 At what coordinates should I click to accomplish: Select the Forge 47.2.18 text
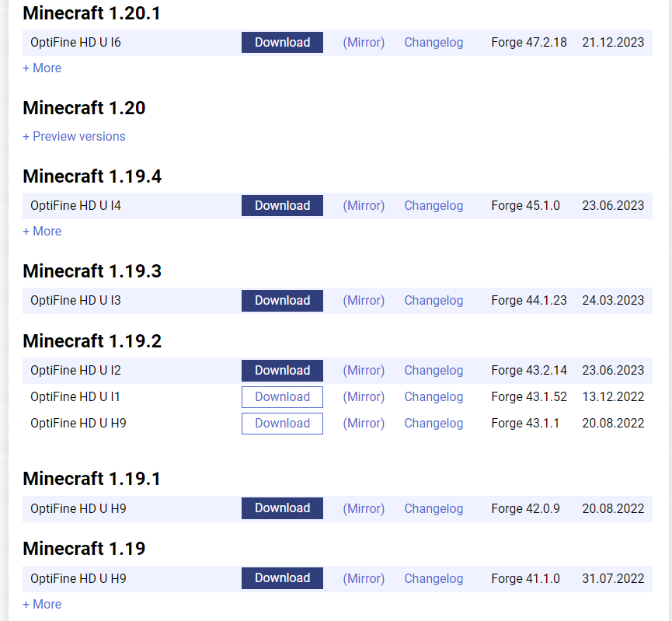pyautogui.click(x=529, y=43)
